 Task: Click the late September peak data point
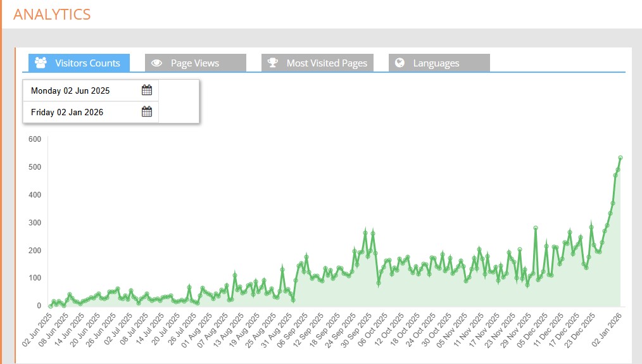[365, 232]
